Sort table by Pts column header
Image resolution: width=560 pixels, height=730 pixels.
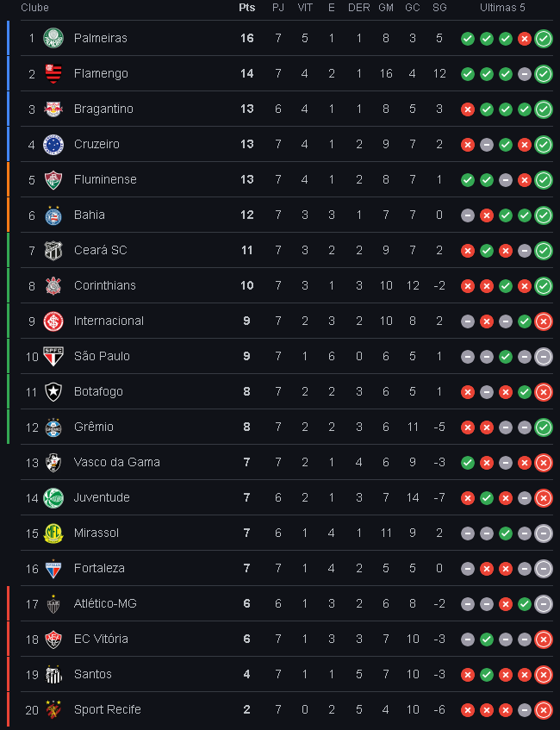pyautogui.click(x=247, y=8)
